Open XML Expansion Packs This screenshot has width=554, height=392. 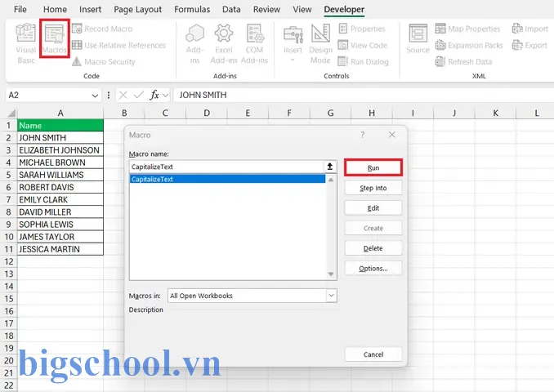469,45
